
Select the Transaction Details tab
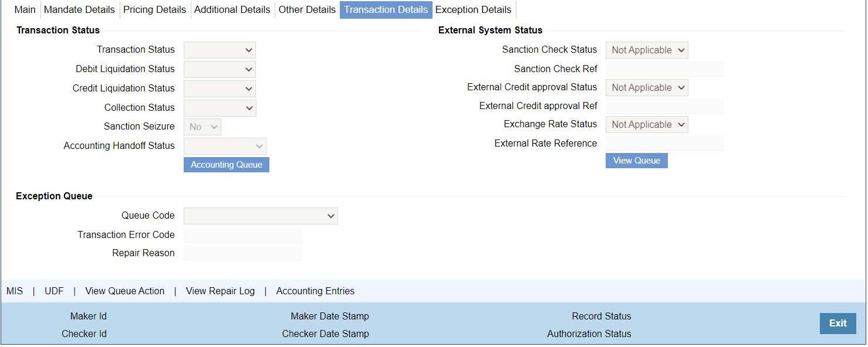coord(386,9)
